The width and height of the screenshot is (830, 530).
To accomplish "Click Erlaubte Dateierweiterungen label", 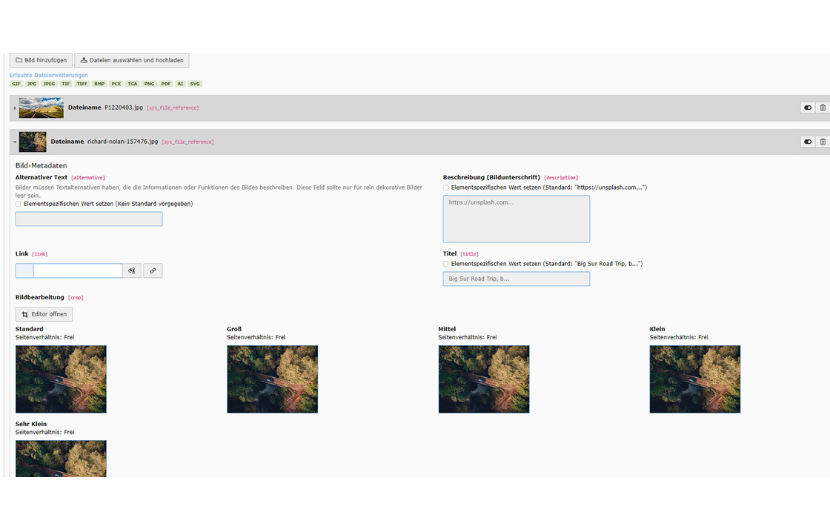I will 49,75.
